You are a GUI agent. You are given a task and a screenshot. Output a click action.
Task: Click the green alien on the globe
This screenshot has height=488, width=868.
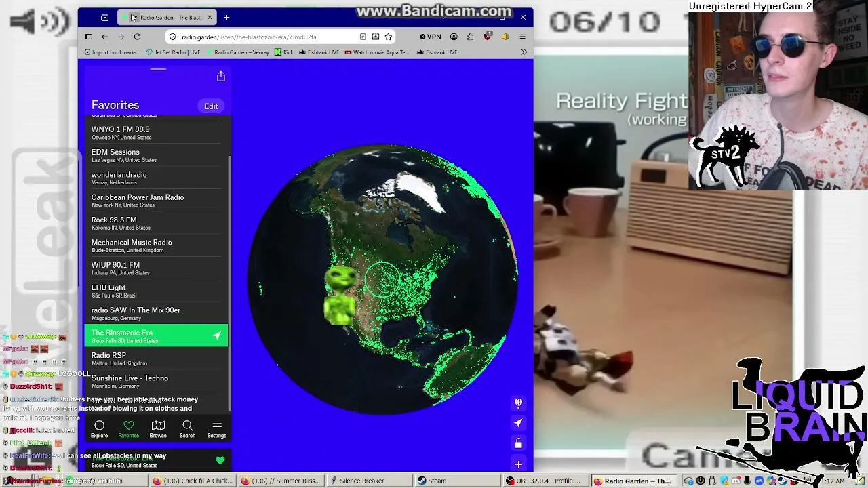click(340, 295)
